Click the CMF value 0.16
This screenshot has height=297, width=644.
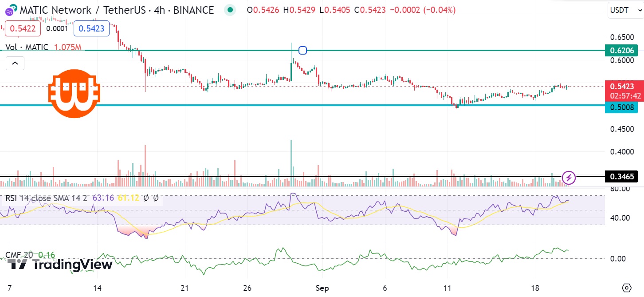point(47,255)
